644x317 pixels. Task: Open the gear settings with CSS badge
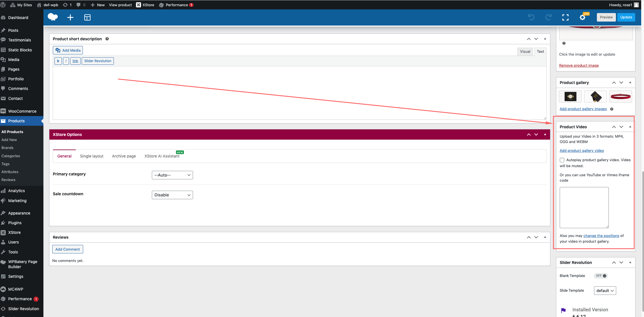(583, 17)
